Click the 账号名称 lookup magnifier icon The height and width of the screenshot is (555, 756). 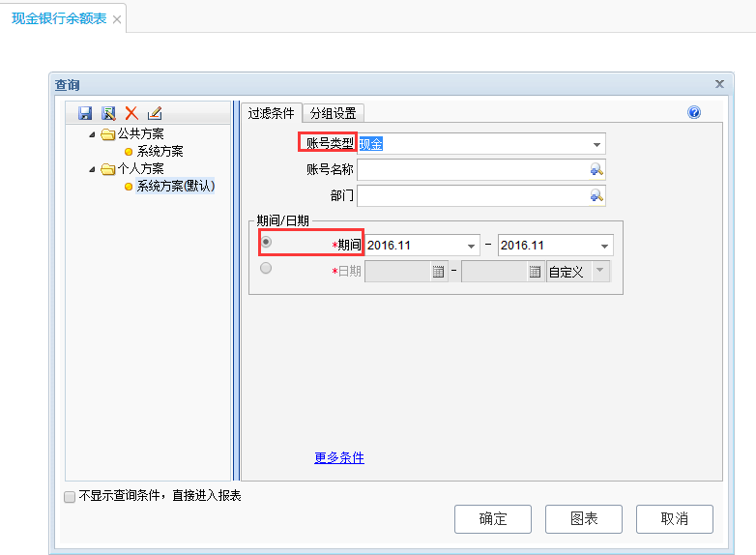click(x=596, y=170)
